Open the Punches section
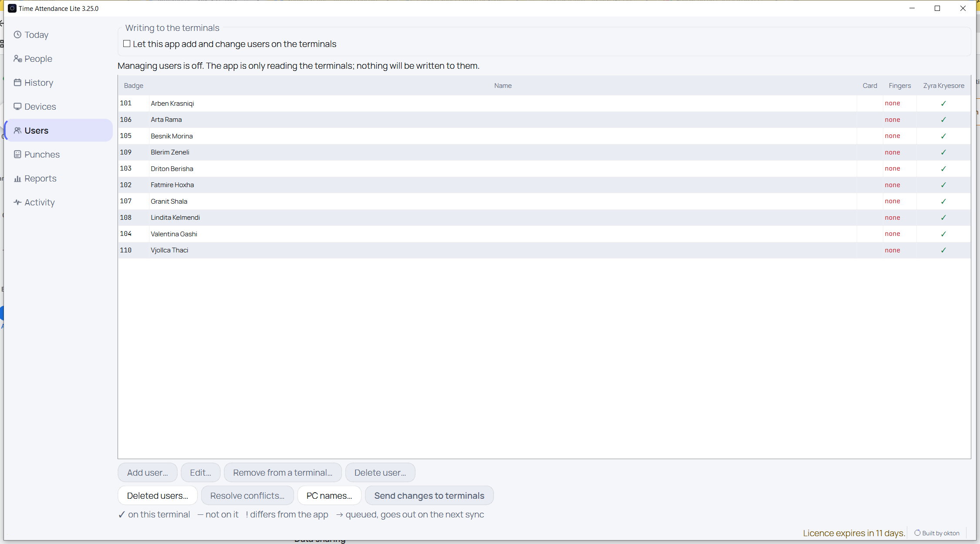980x544 pixels. pos(59,154)
